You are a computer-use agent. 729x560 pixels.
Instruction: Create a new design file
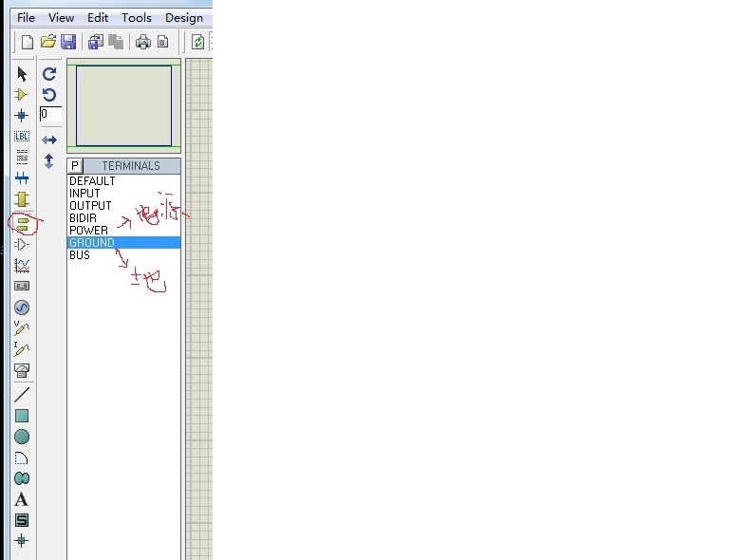tap(28, 42)
